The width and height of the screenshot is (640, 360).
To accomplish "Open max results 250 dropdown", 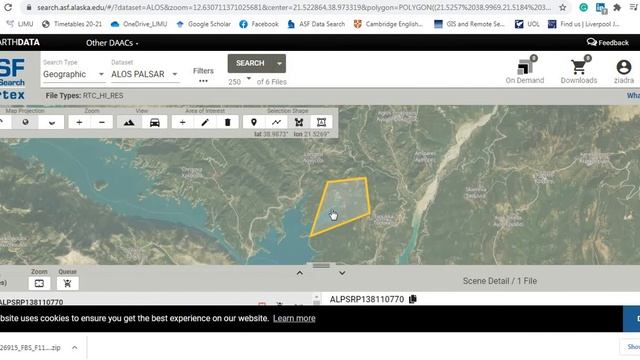I will click(240, 81).
